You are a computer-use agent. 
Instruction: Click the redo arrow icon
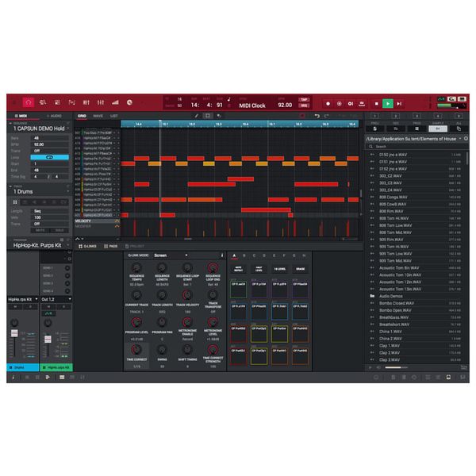[327, 116]
